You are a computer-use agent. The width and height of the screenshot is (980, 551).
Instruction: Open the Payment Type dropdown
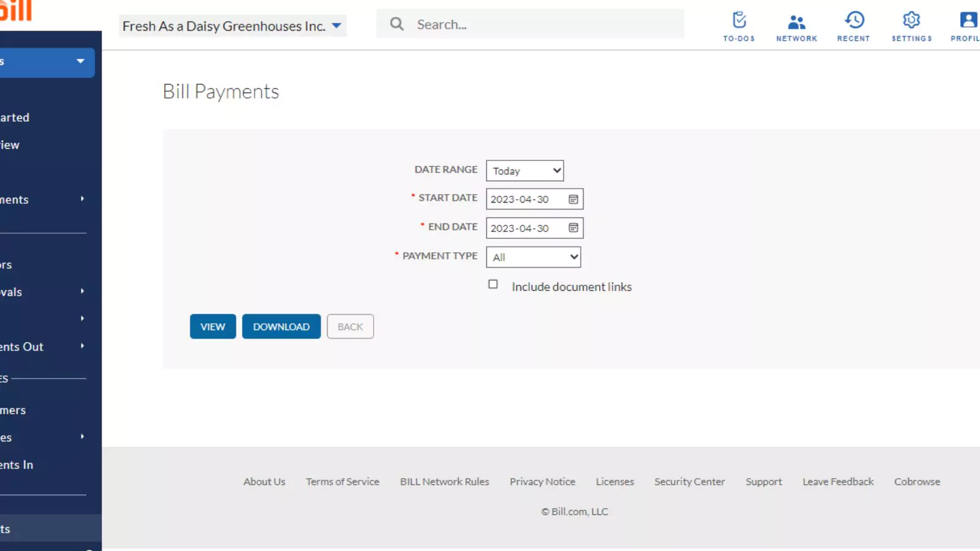click(x=533, y=257)
